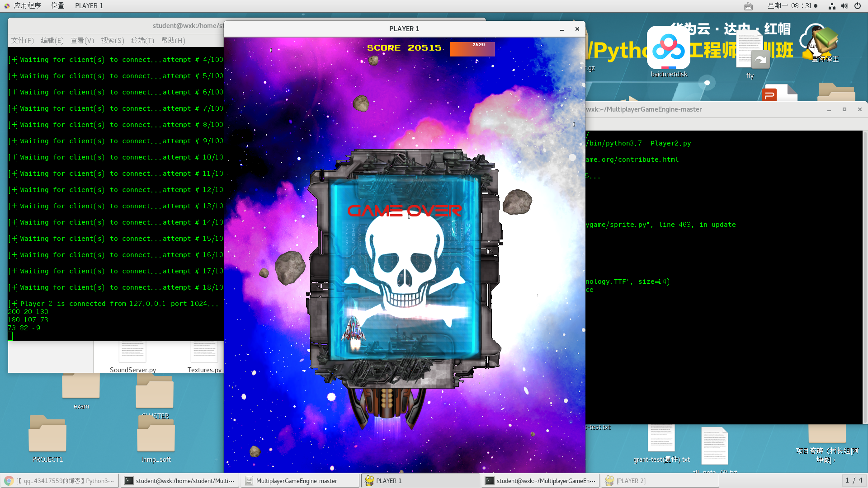Click the power icon in top bar
The width and height of the screenshot is (868, 488).
pyautogui.click(x=857, y=6)
